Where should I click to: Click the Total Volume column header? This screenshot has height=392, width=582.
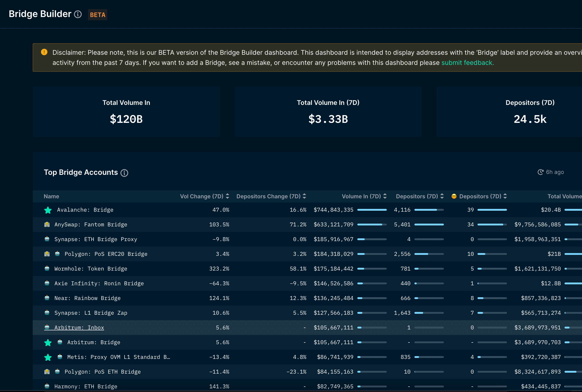565,196
